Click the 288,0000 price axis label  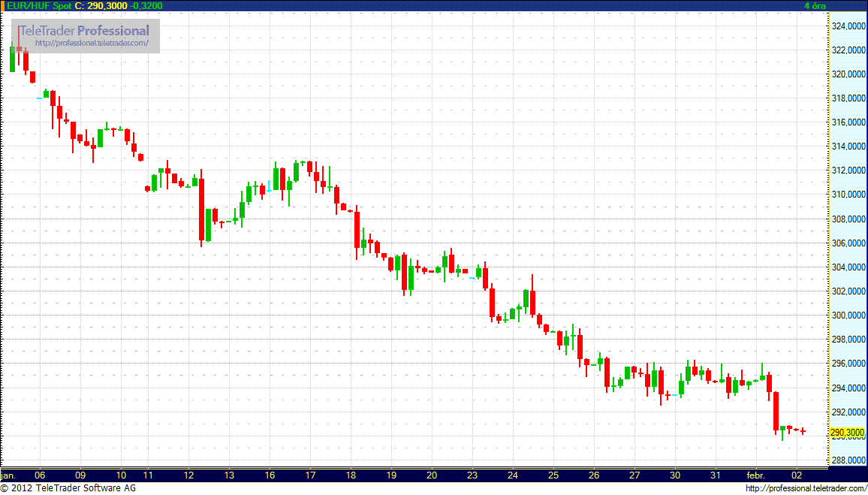[x=848, y=460]
